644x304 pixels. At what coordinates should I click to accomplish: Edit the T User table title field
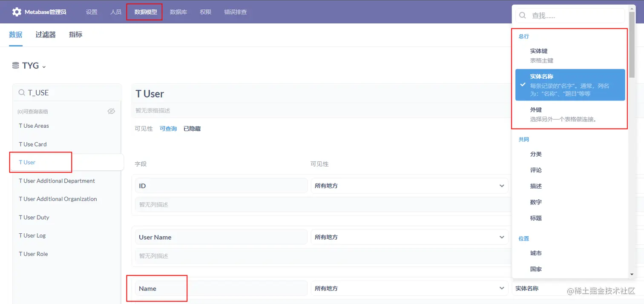322,94
